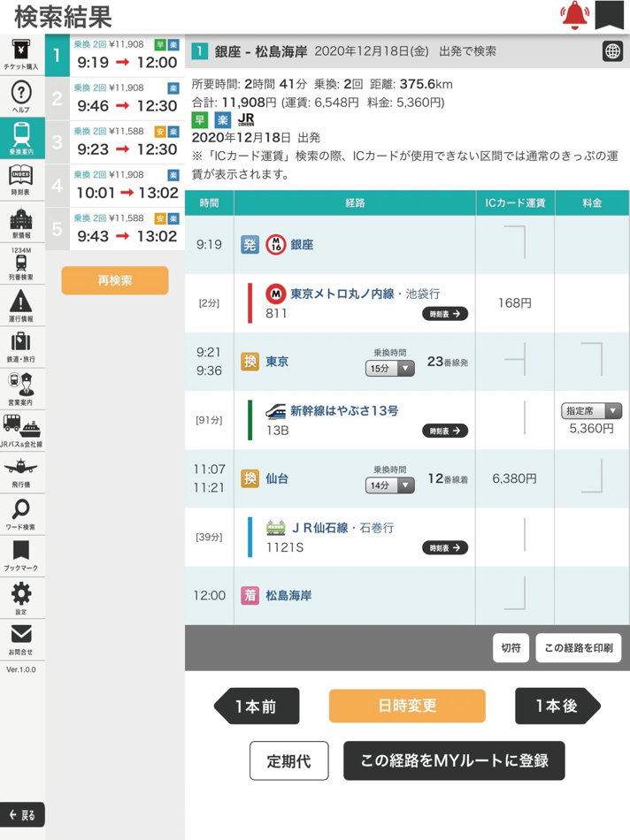
Task: Click この経路をMYルートに登録 button
Action: tap(454, 760)
